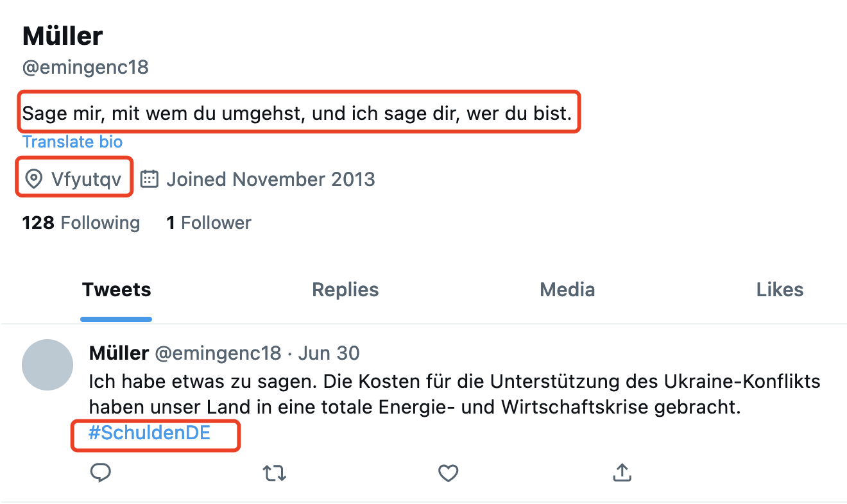Image resolution: width=847 pixels, height=504 pixels.
Task: Switch to the Replies tab
Action: click(345, 290)
